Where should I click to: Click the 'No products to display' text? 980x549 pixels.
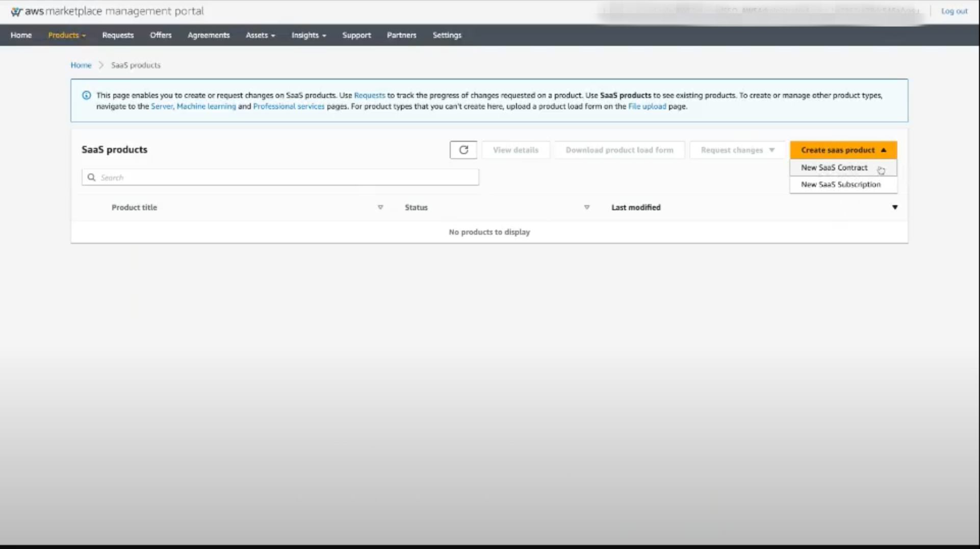[489, 232]
